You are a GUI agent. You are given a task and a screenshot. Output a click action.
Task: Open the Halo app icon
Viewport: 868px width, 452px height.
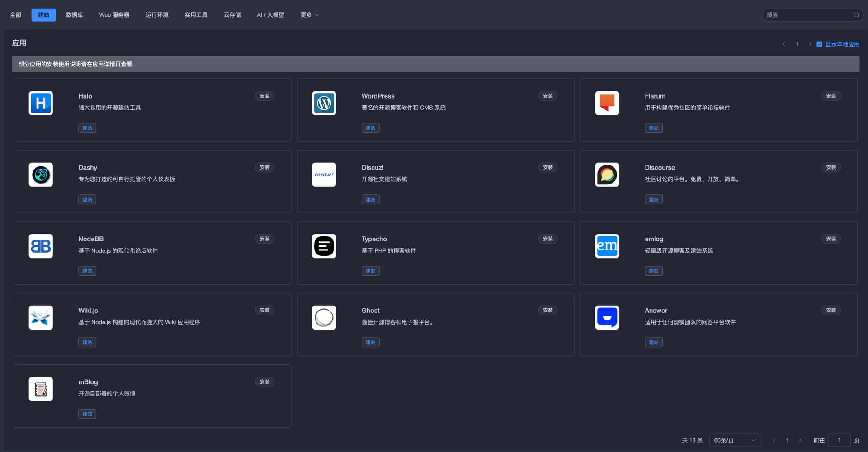(x=41, y=103)
